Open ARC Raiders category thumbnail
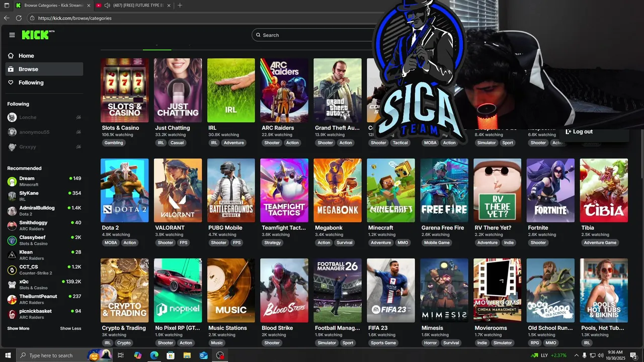This screenshot has height=362, width=644. point(284,90)
